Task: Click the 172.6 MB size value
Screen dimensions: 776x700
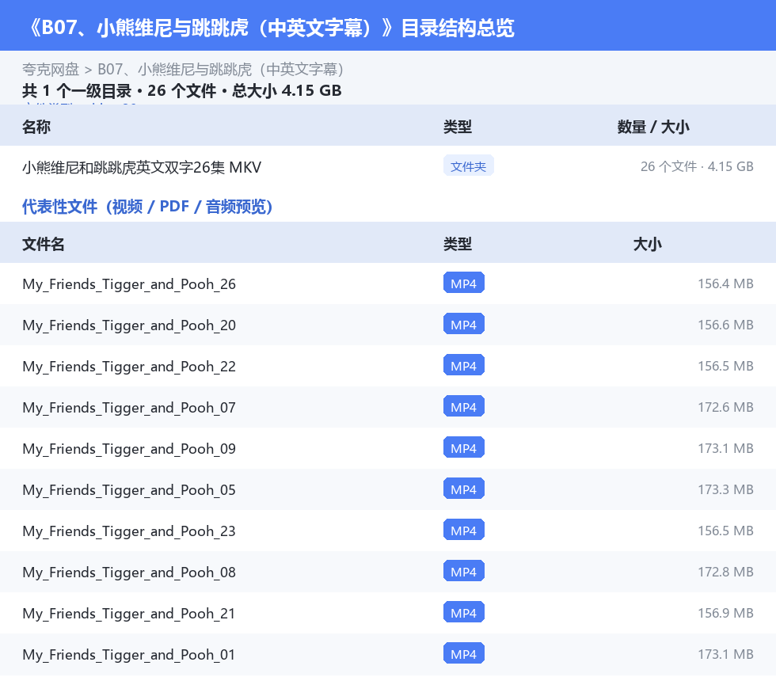Action: coord(725,407)
